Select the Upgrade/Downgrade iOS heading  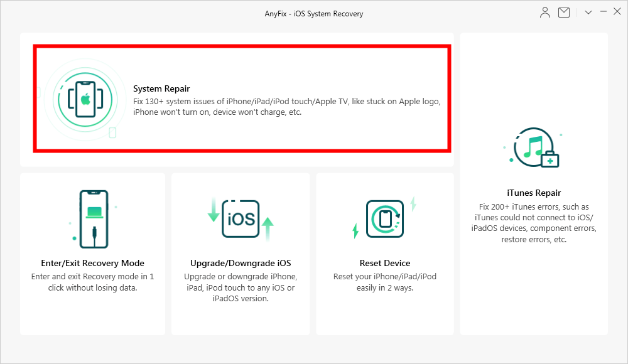[241, 263]
